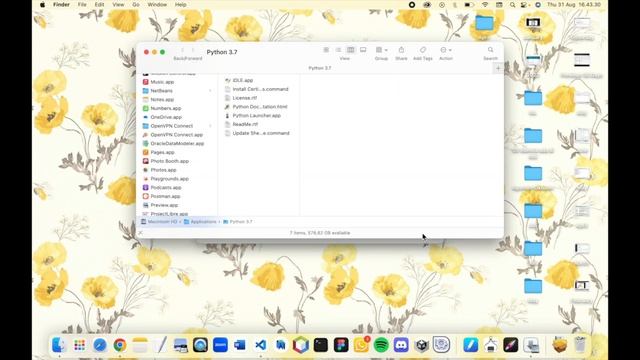Screen dimensions: 640x360
Task: Add a new tab with plus button
Action: tap(498, 68)
